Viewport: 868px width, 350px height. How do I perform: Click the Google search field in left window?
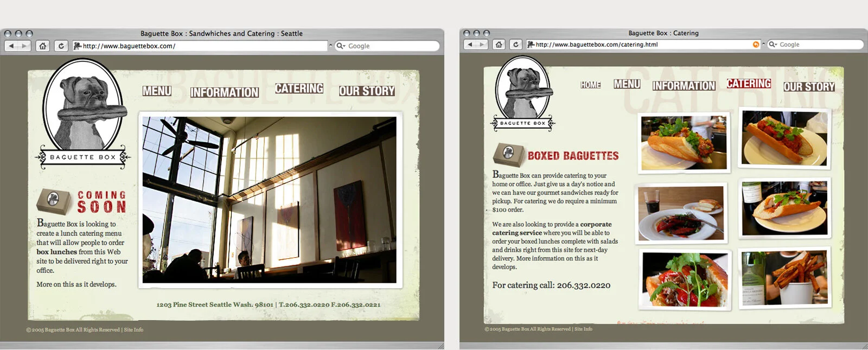[x=387, y=46]
